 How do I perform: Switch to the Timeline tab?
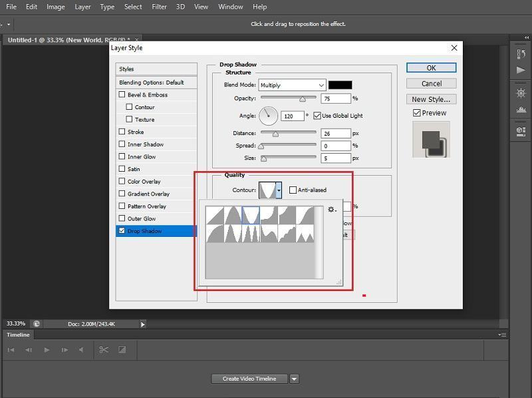tap(18, 335)
